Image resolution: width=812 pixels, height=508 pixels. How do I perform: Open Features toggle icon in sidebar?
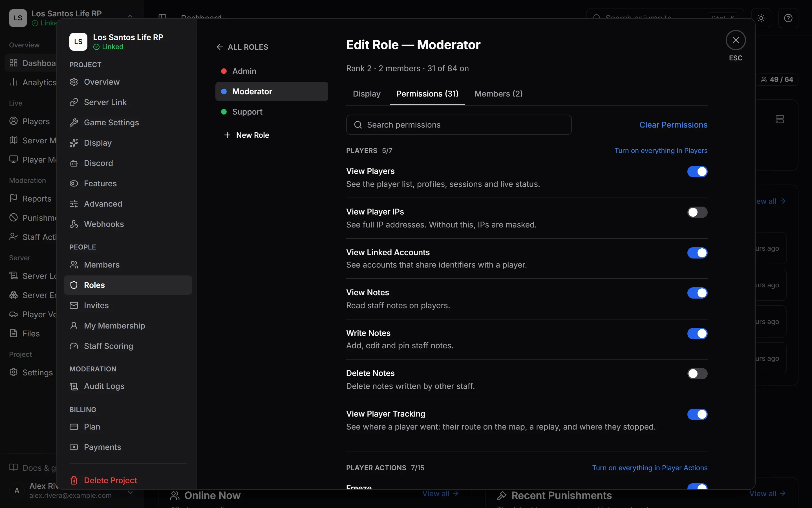(x=74, y=183)
